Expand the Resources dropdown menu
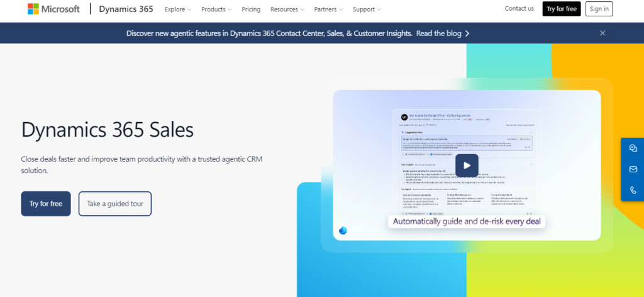 [287, 9]
